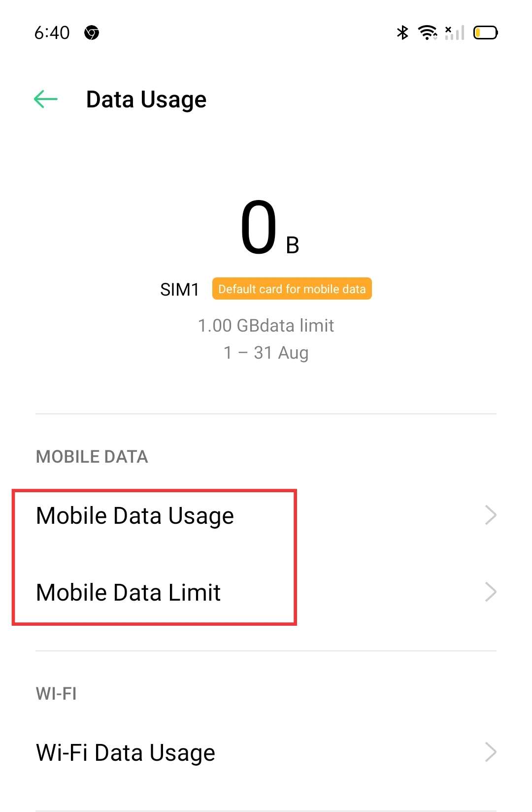The image size is (532, 812).
Task: Tap the green back arrow
Action: (46, 99)
